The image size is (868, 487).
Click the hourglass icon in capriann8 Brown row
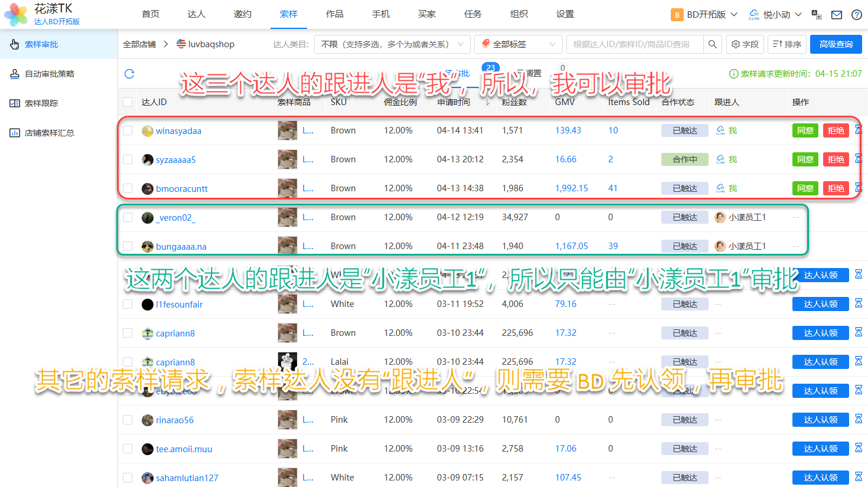[859, 332]
